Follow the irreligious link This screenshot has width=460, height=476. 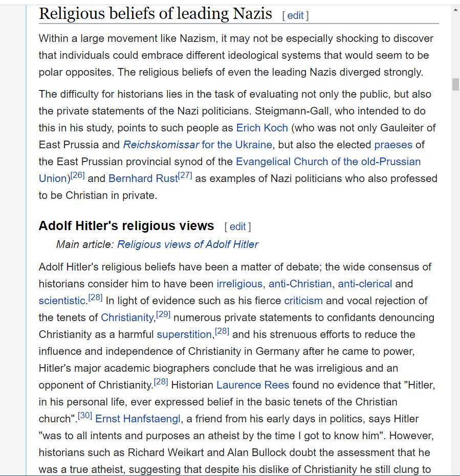pyautogui.click(x=239, y=284)
